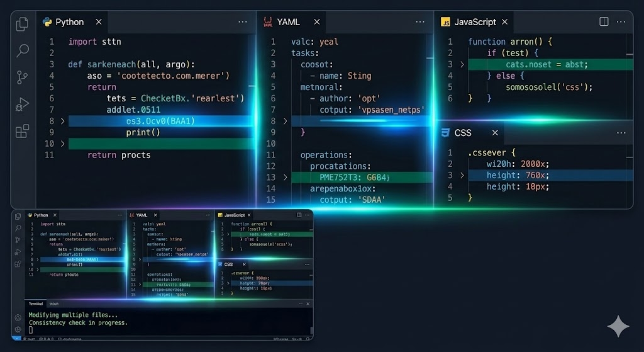The image size is (644, 352).
Task: Click the highlighted 'cs3.0cv0(BAA1)' line
Action: [160, 121]
